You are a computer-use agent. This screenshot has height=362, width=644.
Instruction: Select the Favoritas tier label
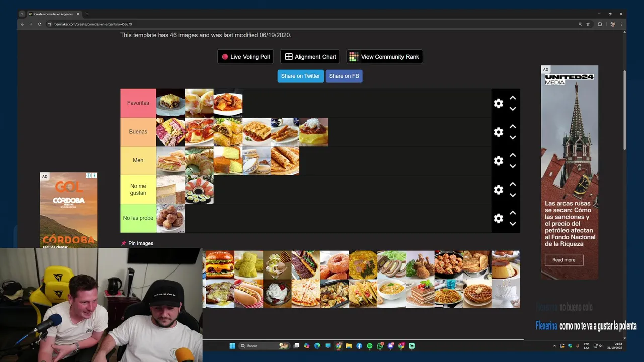tap(138, 103)
